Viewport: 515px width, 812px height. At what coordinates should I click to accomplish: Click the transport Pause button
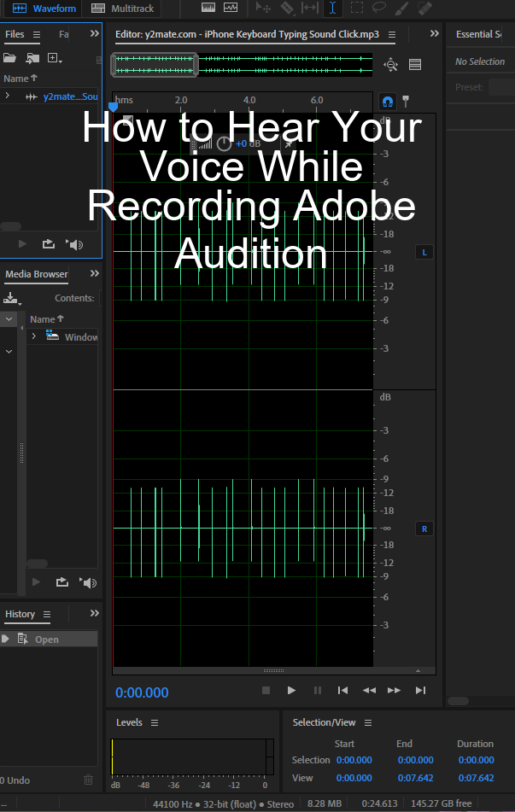pos(318,690)
